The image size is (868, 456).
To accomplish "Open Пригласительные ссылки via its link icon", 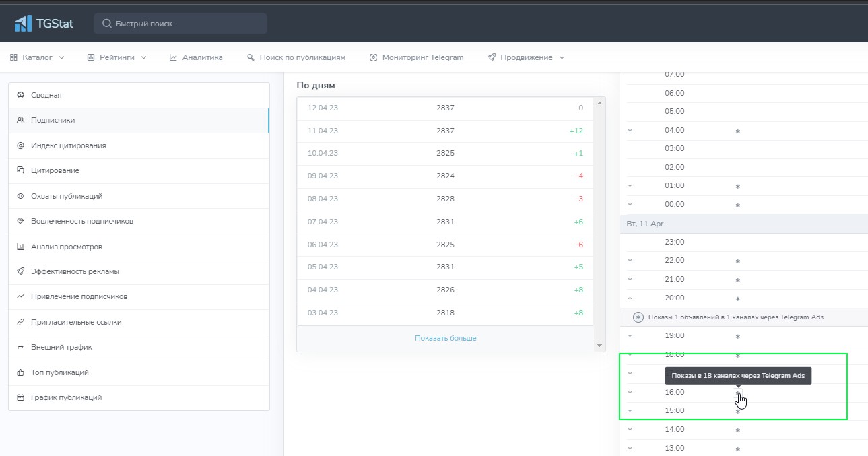I will [x=20, y=322].
